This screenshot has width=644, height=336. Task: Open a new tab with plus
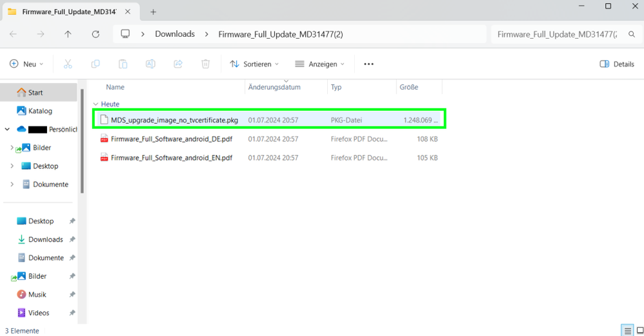tap(153, 12)
